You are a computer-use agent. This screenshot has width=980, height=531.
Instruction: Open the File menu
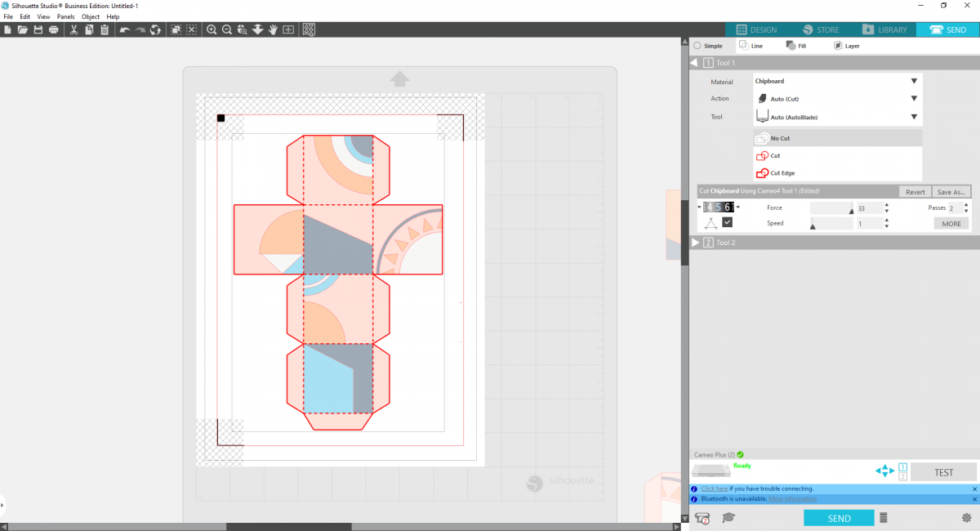coord(8,16)
